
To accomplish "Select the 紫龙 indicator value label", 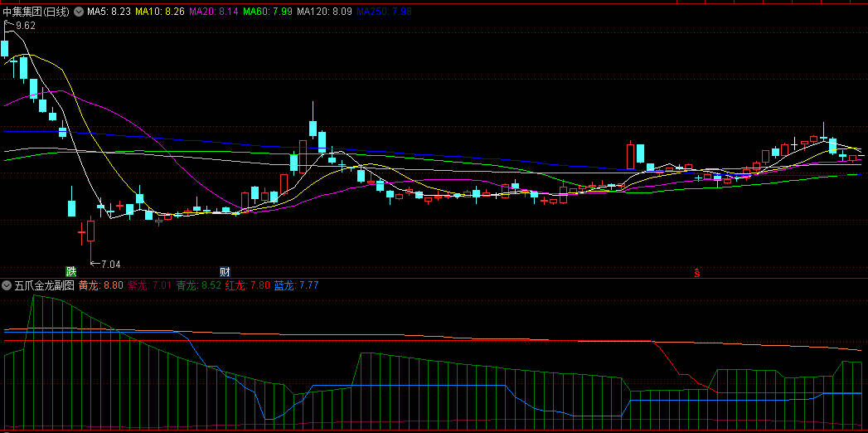I will click(x=149, y=285).
